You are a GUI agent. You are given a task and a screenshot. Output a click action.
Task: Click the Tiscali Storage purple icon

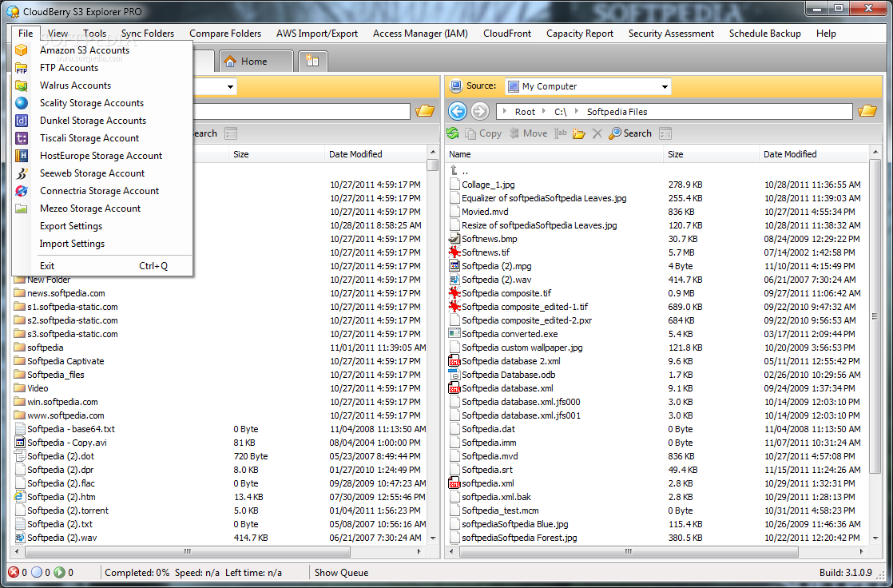click(x=21, y=138)
